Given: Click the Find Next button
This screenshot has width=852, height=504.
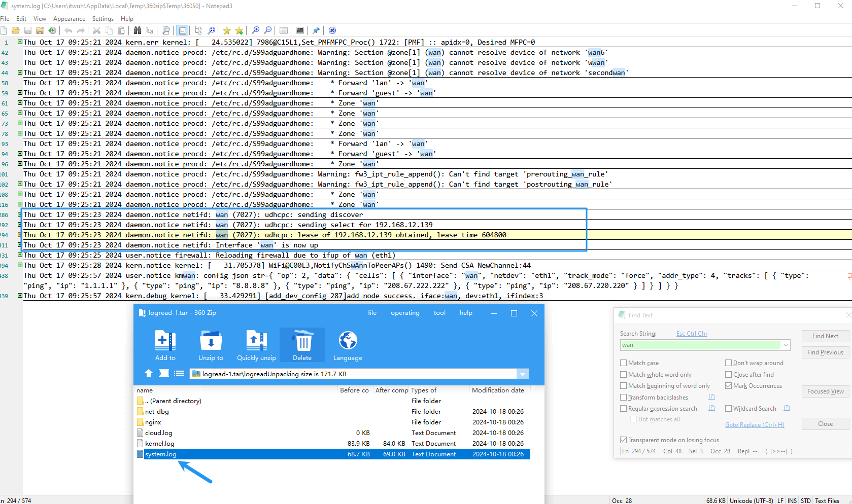Looking at the screenshot, I should click(x=825, y=336).
